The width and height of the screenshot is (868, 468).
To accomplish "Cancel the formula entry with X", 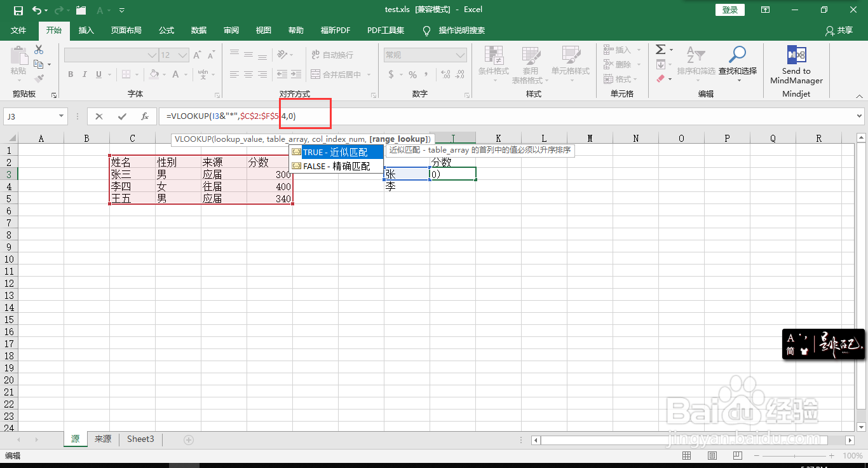I will (x=99, y=116).
